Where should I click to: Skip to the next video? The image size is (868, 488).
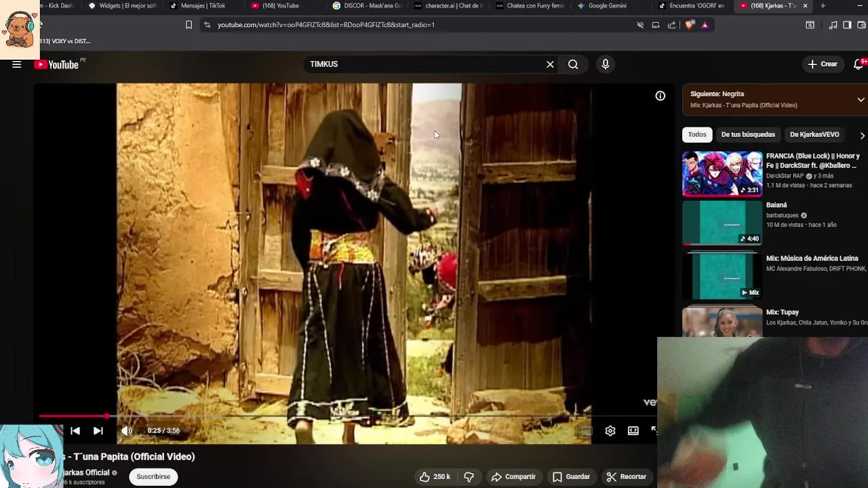point(98,431)
